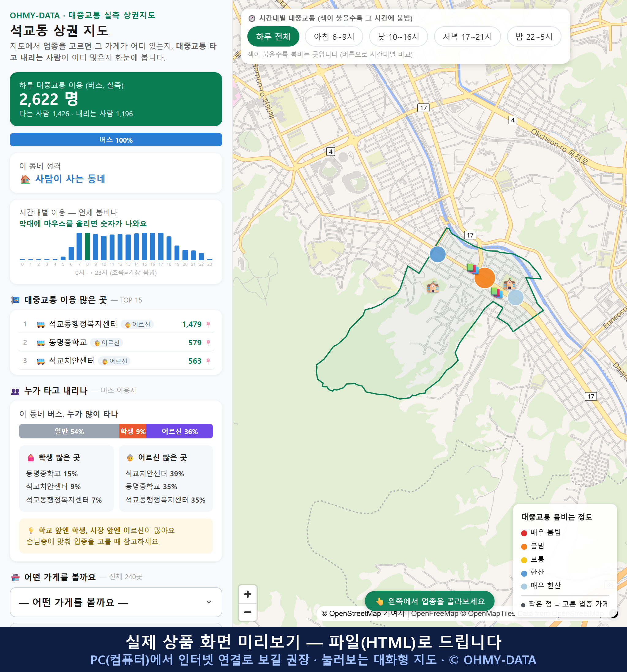The image size is (627, 672).
Task: Click the 보통 yellow legend dot
Action: pos(524,560)
